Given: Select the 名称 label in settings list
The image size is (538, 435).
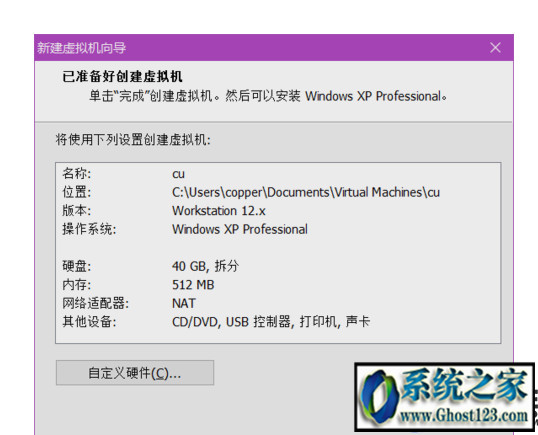Looking at the screenshot, I should [77, 174].
